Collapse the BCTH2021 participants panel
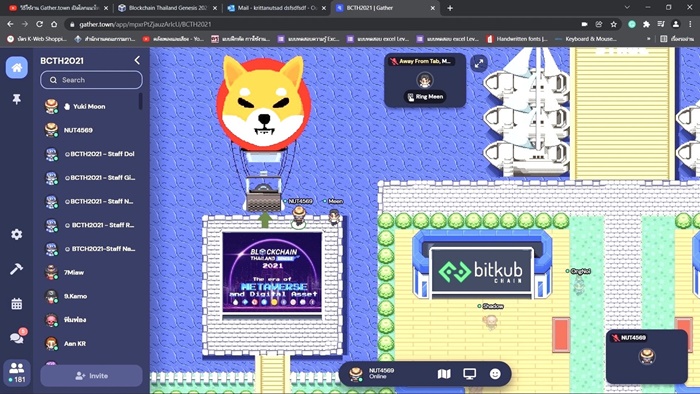The width and height of the screenshot is (700, 394). (137, 60)
